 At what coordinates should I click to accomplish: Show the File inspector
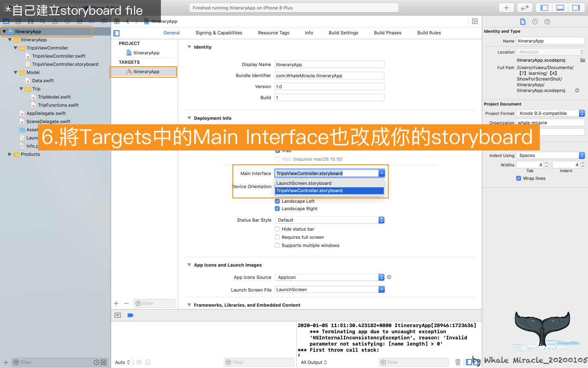pos(523,22)
